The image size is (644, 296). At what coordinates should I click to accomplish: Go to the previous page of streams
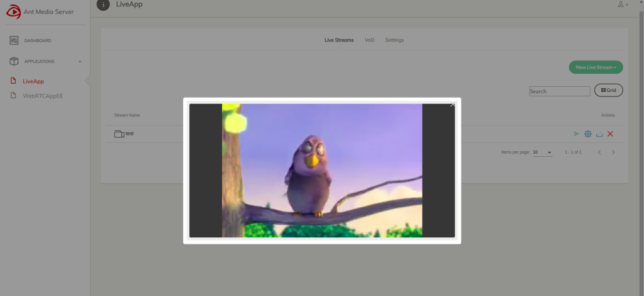pos(599,152)
